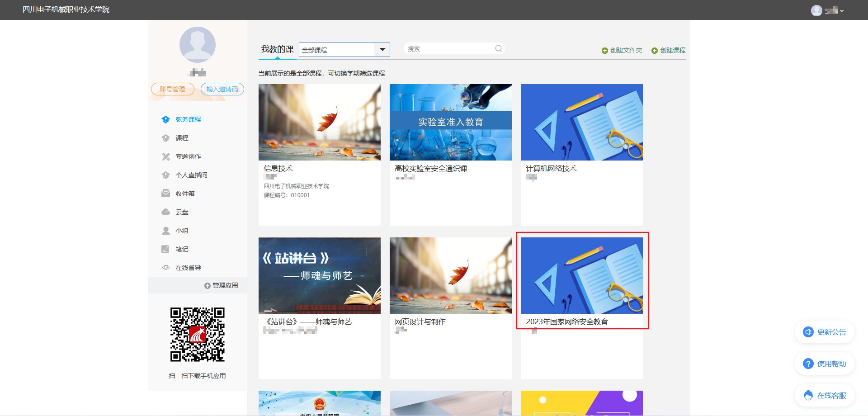The width and height of the screenshot is (868, 416).
Task: Select the 我教的课 tab
Action: point(277,49)
